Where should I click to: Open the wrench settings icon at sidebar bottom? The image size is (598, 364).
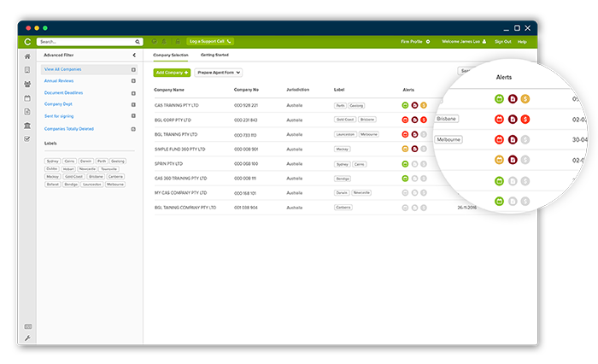[x=27, y=338]
